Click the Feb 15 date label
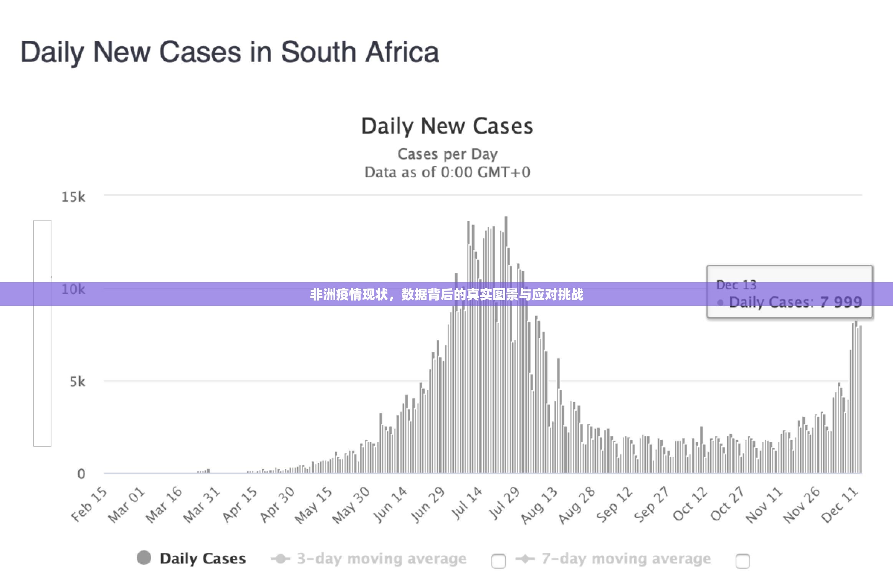The image size is (893, 588). click(89, 504)
